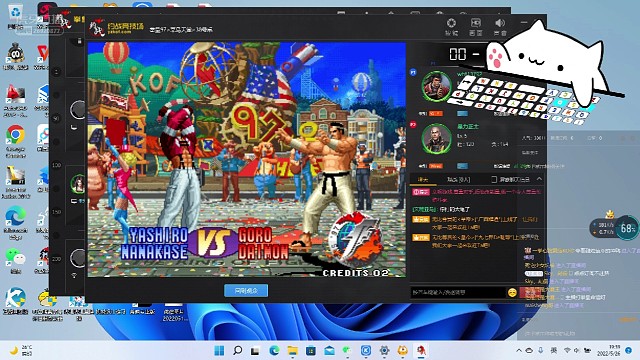
Task: Open WeChat desktop icon
Action: 16,260
